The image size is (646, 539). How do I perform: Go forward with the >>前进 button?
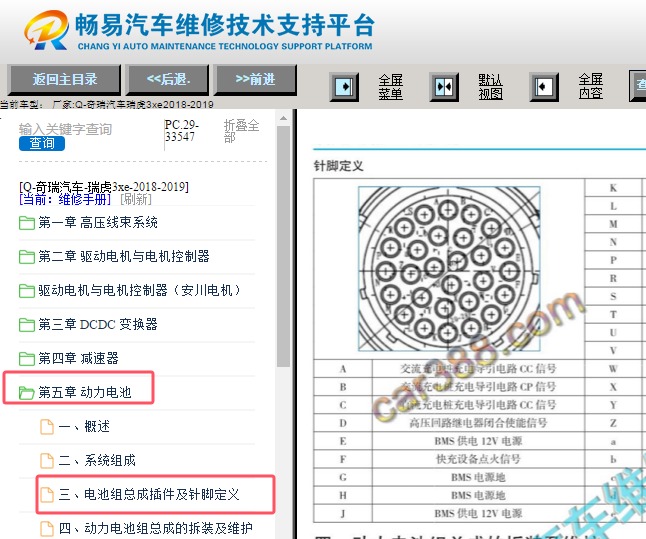(255, 79)
